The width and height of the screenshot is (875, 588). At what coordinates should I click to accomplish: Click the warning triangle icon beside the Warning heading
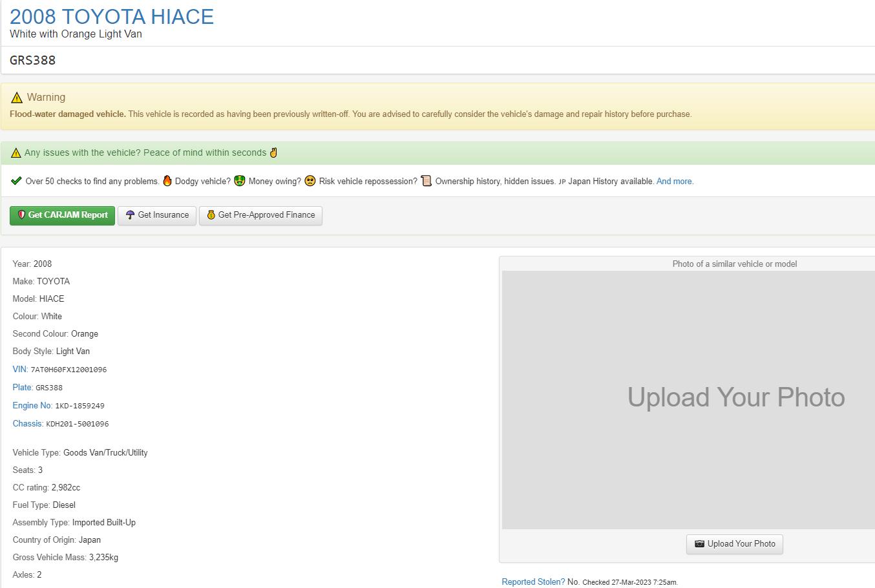[x=17, y=98]
